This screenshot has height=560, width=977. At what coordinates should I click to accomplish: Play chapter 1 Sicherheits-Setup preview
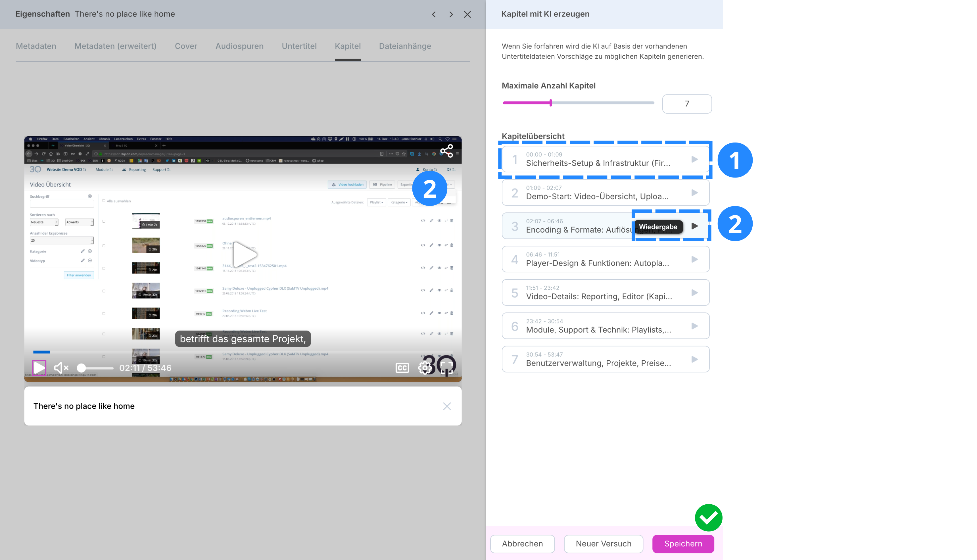[x=694, y=159]
